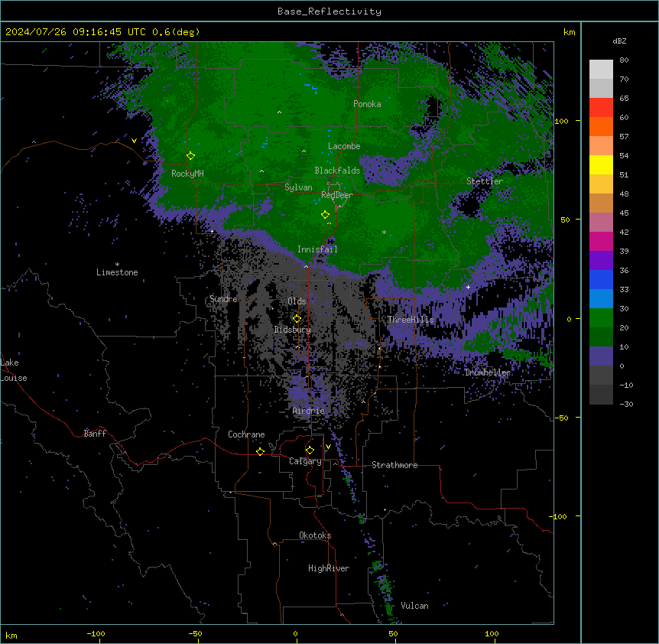Click the km unit label at top right
The image size is (659, 644).
tap(570, 32)
